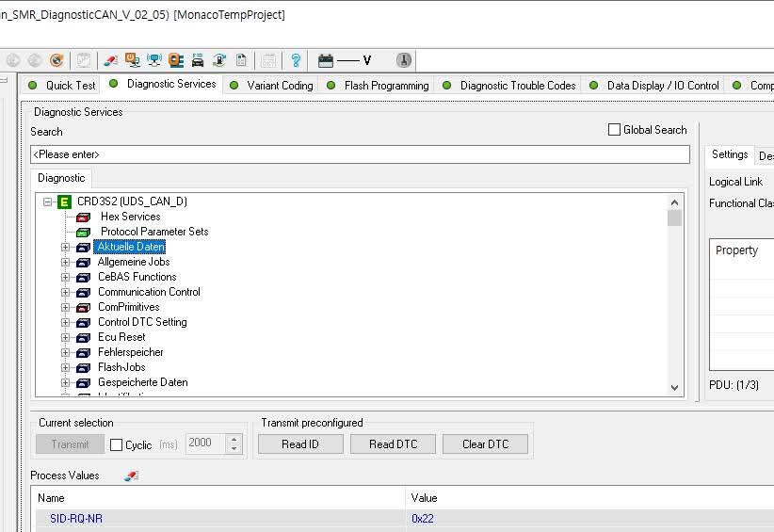Enable the Global Search checkbox
774x532 pixels.
[614, 130]
